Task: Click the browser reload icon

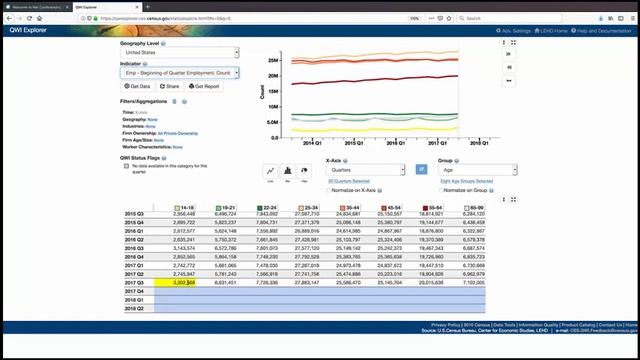Action: click(x=29, y=18)
